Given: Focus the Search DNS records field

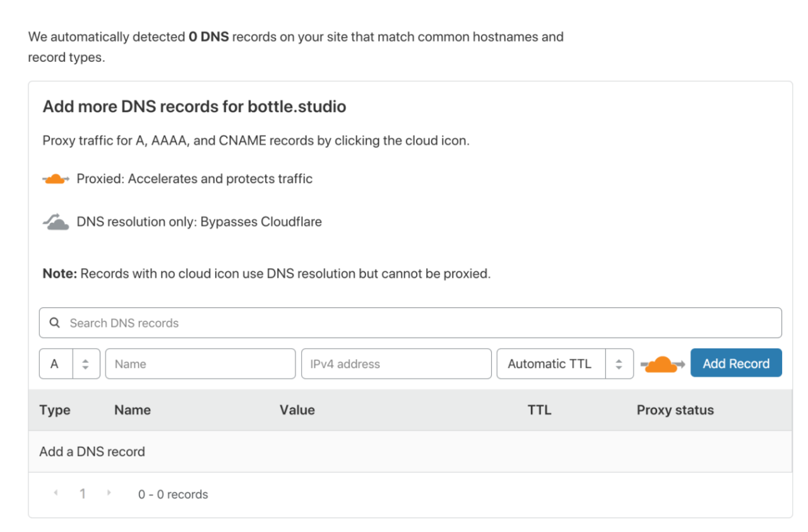Looking at the screenshot, I should tap(417, 323).
